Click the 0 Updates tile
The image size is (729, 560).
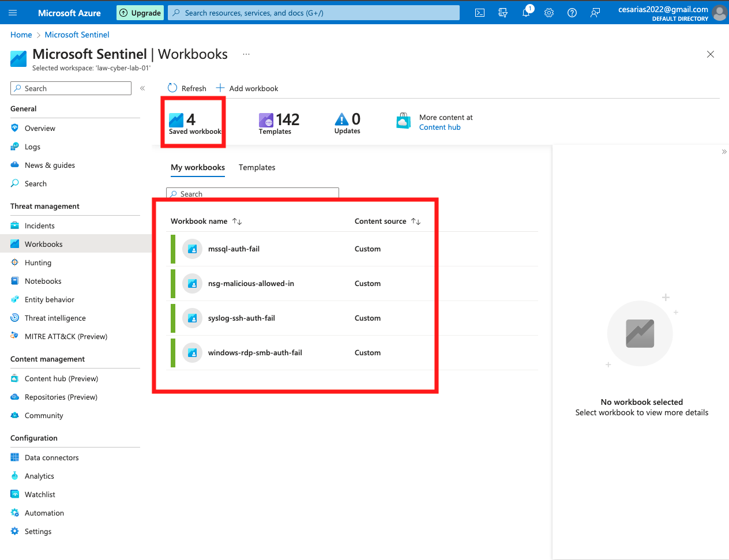[348, 123]
